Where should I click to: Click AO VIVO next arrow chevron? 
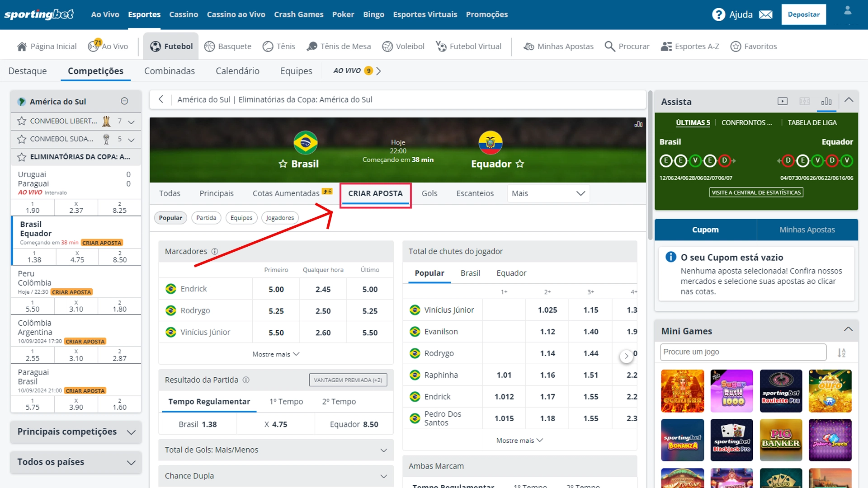coord(378,71)
